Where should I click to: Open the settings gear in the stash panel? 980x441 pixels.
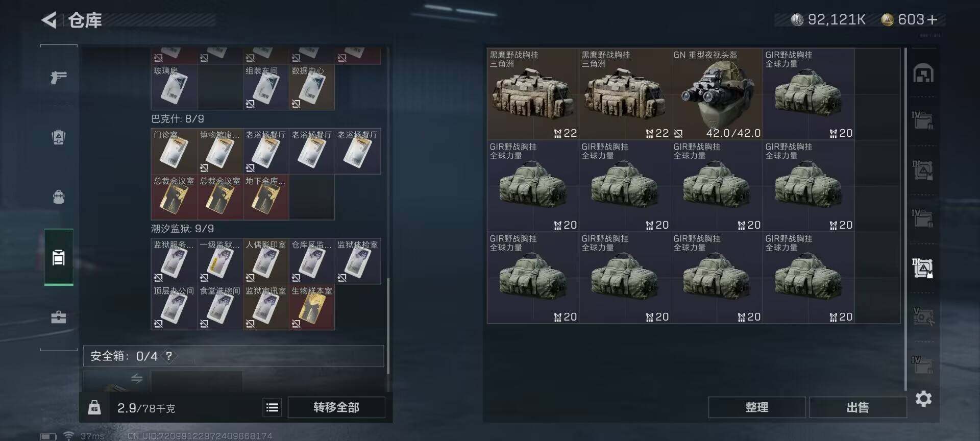[x=923, y=399]
